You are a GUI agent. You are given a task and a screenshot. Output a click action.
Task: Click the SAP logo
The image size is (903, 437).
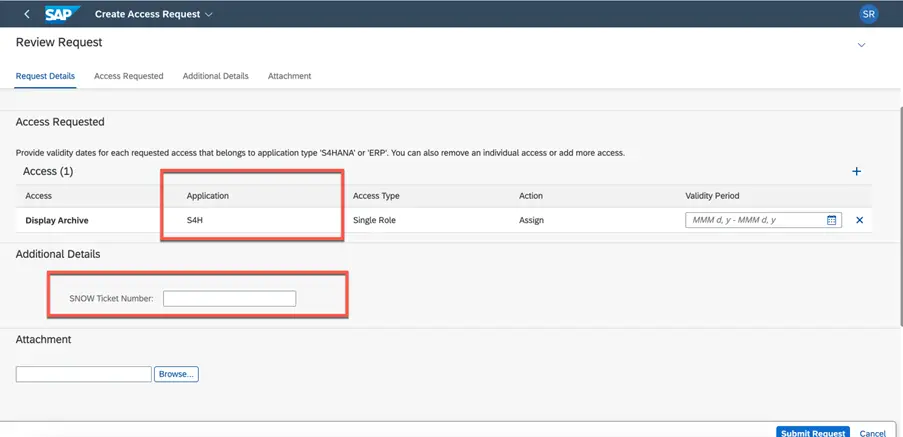tap(62, 14)
